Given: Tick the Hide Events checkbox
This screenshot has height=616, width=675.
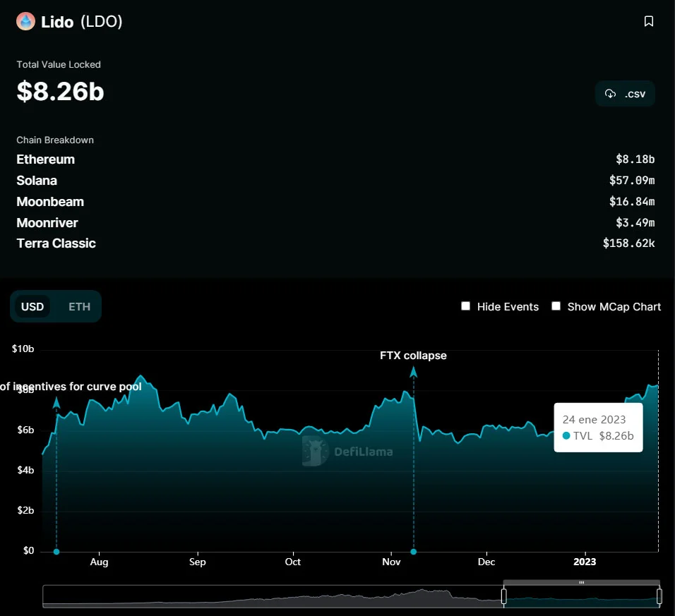Looking at the screenshot, I should (465, 306).
